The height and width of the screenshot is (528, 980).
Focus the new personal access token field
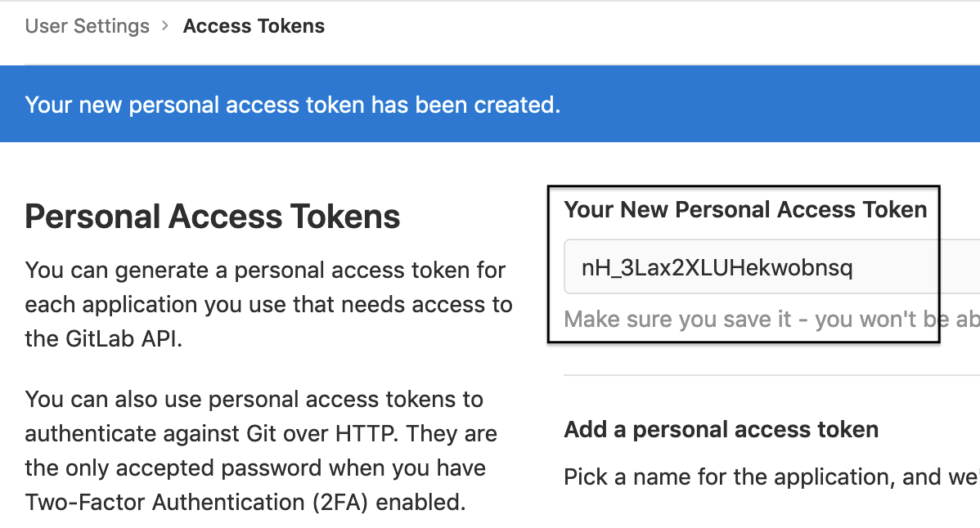[x=769, y=267]
